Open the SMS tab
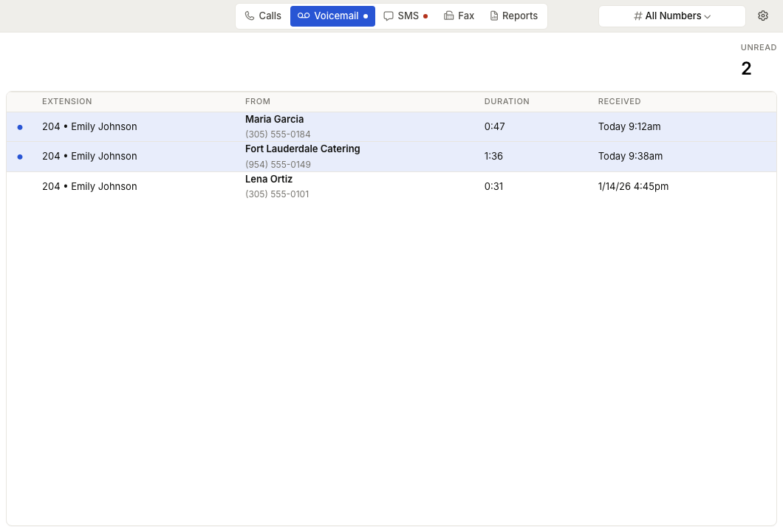Viewport: 783px width, 532px height. pos(406,16)
